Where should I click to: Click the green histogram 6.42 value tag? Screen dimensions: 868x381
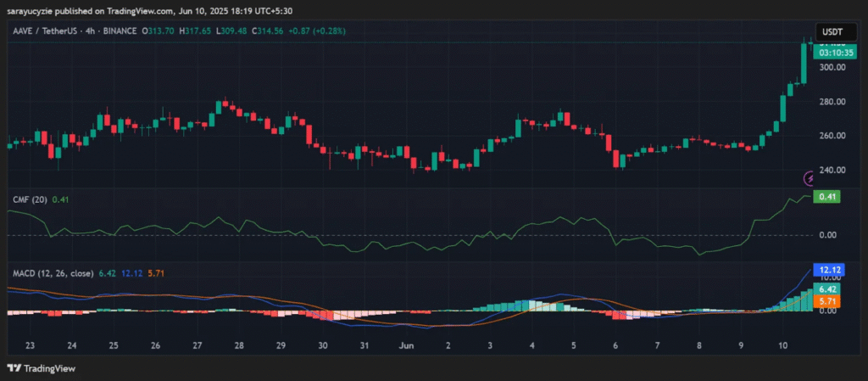826,289
